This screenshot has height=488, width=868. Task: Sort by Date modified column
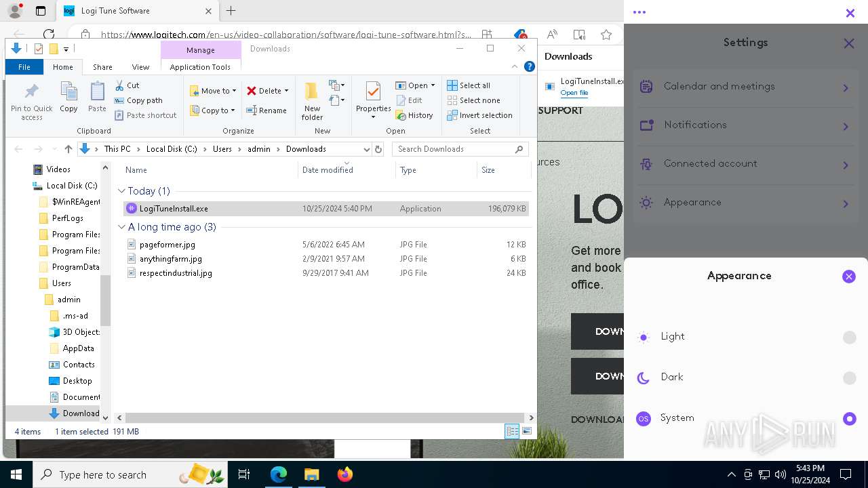347,170
